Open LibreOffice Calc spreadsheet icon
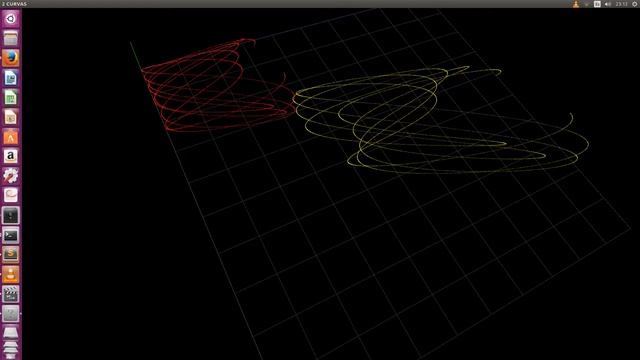 (11, 98)
